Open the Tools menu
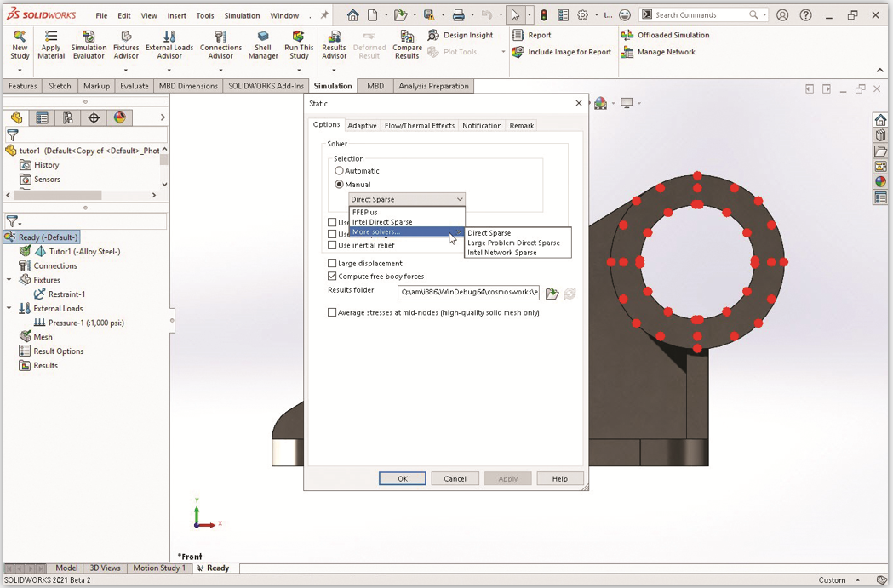 coord(205,16)
